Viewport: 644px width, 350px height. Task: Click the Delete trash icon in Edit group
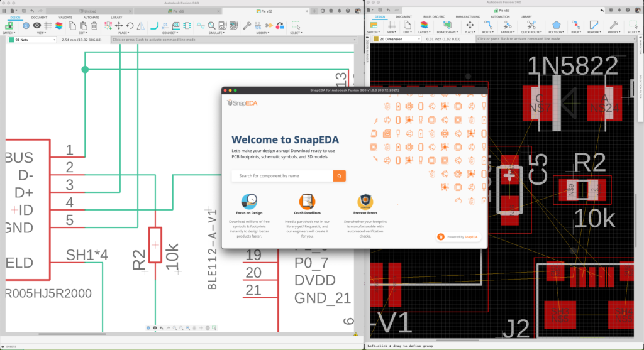tap(94, 25)
